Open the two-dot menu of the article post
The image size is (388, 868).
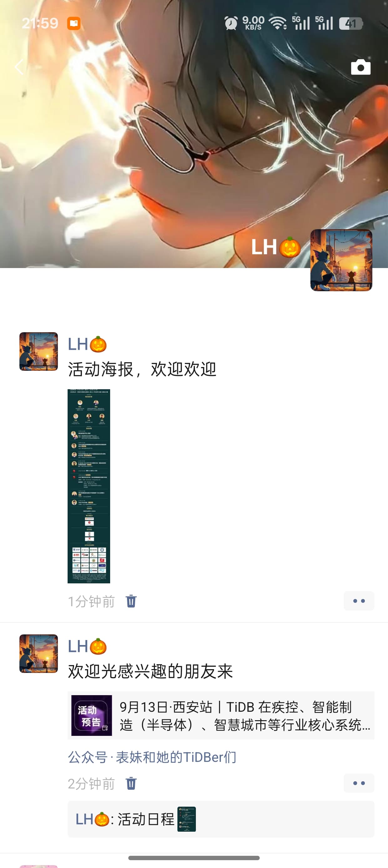pyautogui.click(x=359, y=783)
